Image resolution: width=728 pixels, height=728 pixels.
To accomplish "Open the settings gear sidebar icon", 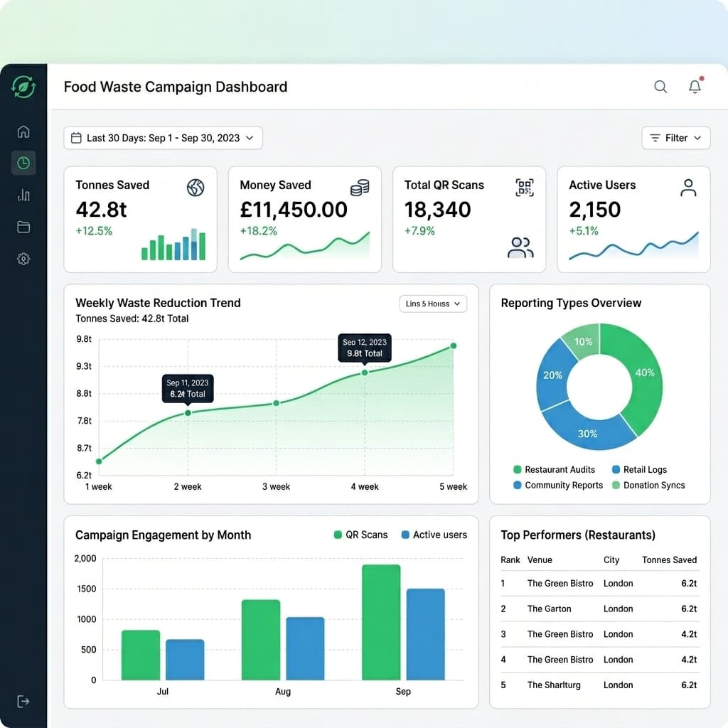I will pyautogui.click(x=23, y=259).
